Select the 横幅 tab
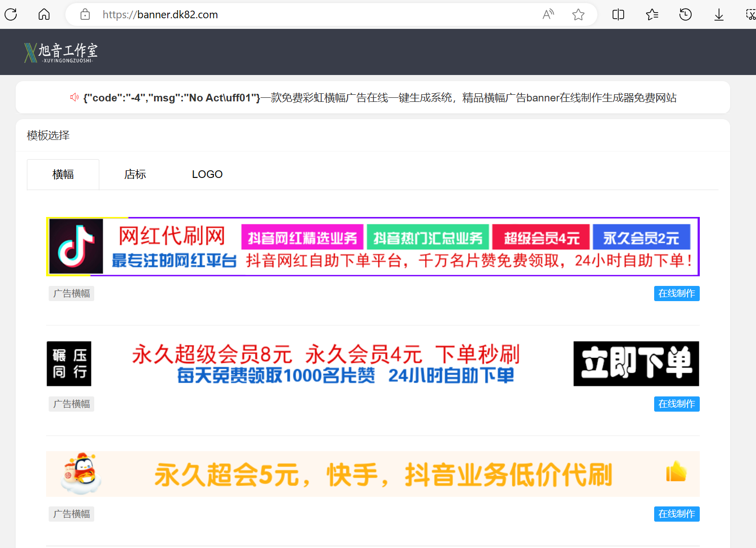756x548 pixels. (x=63, y=174)
